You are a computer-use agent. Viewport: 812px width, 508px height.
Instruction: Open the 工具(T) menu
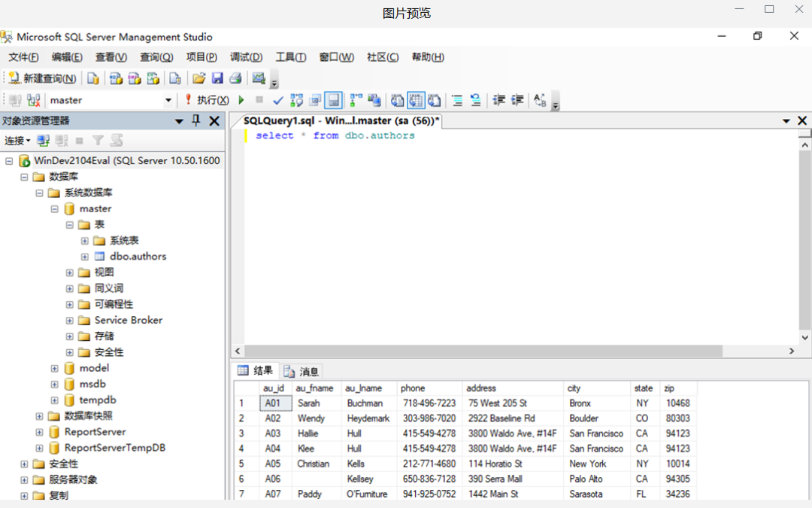290,57
